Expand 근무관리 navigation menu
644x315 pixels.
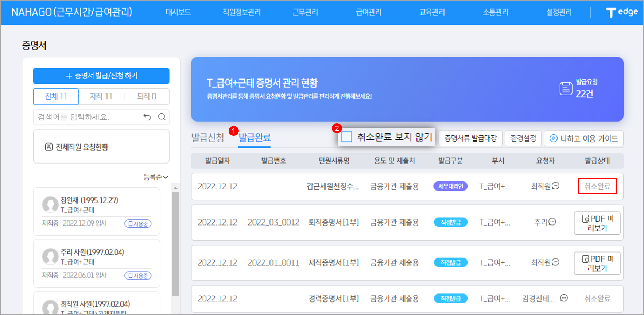coord(305,12)
